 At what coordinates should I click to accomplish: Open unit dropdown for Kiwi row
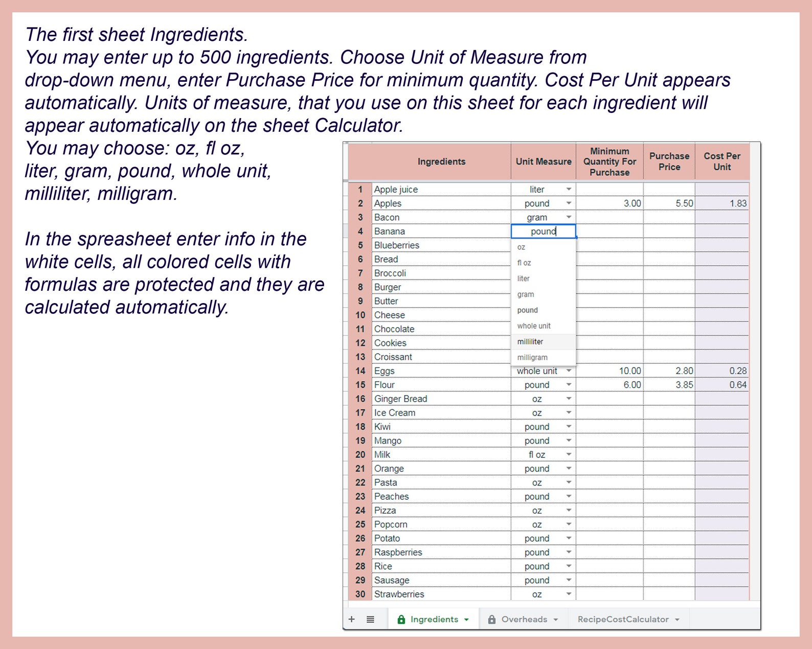click(569, 427)
